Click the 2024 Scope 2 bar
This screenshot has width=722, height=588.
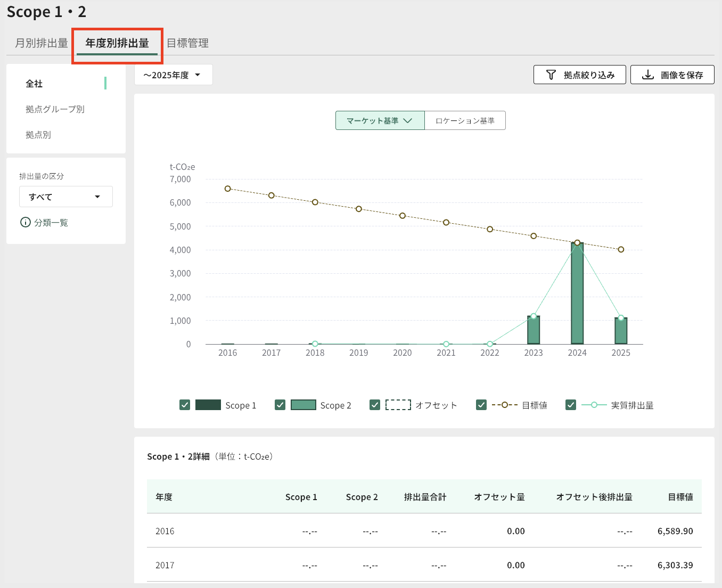577,293
